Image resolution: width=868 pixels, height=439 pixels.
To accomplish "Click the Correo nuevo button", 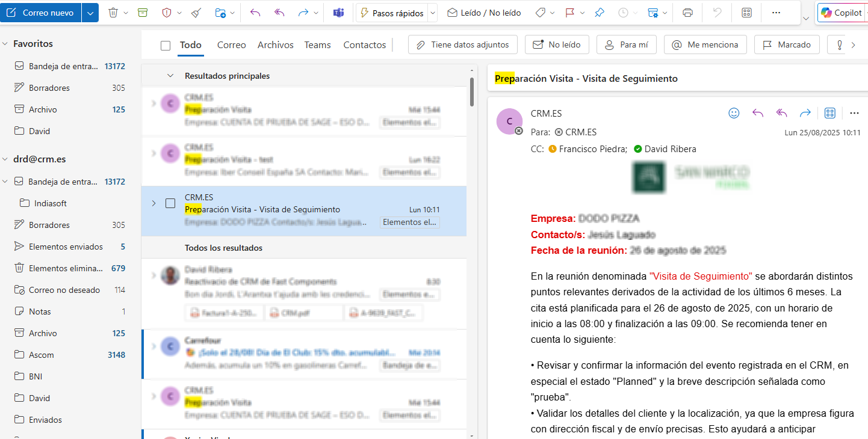I will point(41,13).
